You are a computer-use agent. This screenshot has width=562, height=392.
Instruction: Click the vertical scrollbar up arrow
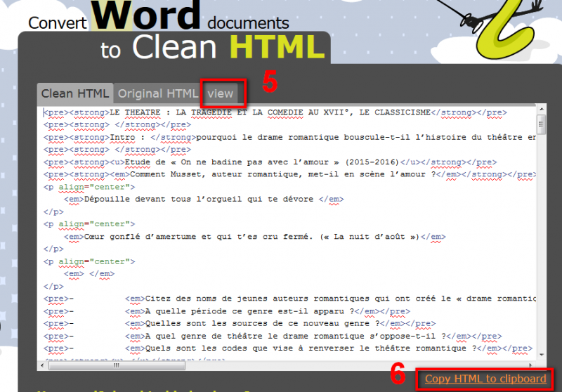(541, 109)
